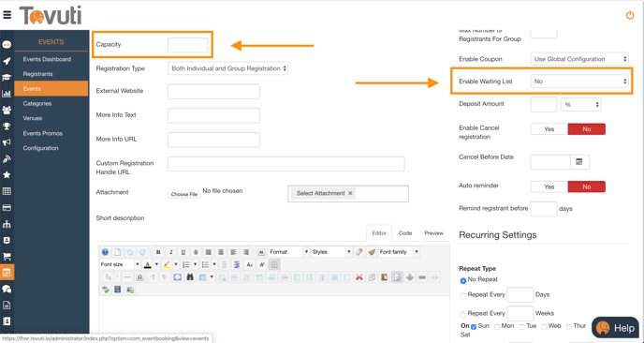
Task: Click the broom cleanup code icon
Action: [x=372, y=252]
